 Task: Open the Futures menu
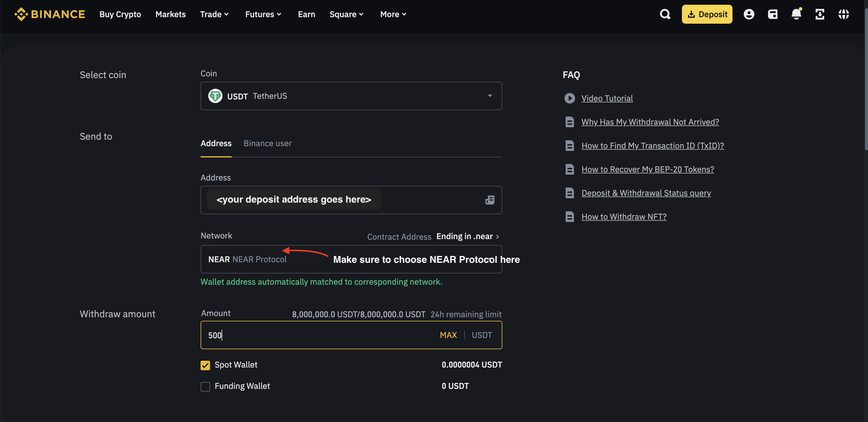263,14
